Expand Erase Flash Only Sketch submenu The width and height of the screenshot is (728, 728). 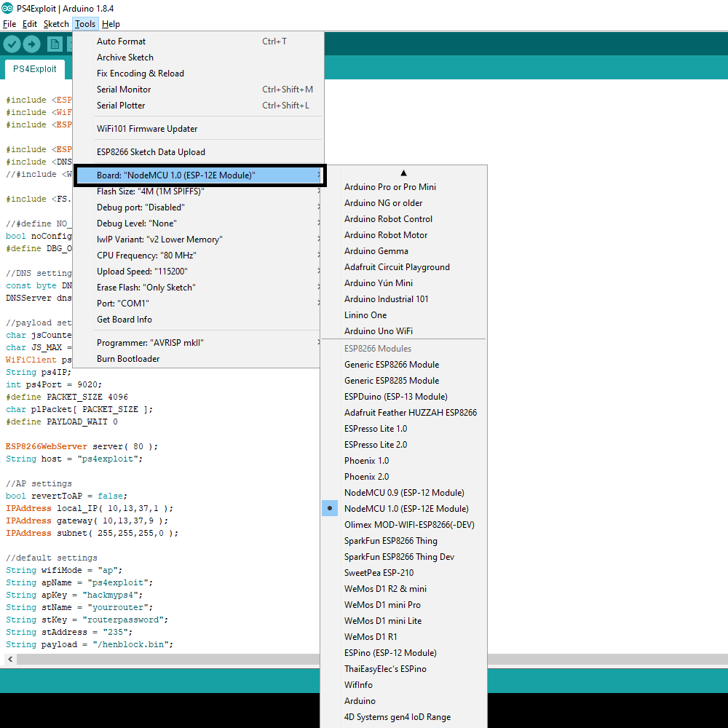pyautogui.click(x=198, y=288)
